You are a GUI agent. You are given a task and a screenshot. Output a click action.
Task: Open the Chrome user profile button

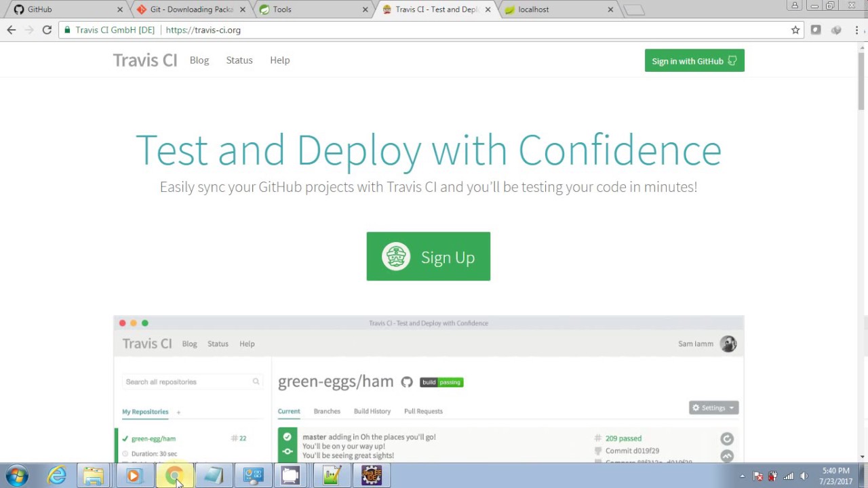coord(795,5)
